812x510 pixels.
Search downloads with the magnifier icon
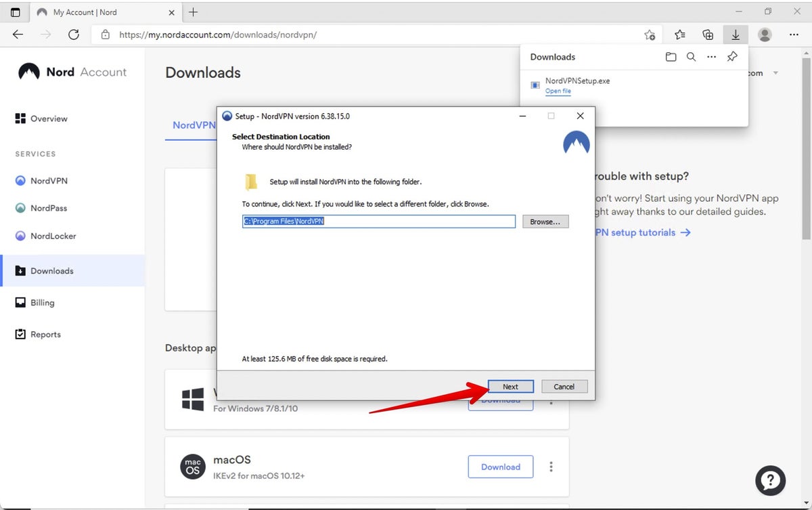[691, 57]
